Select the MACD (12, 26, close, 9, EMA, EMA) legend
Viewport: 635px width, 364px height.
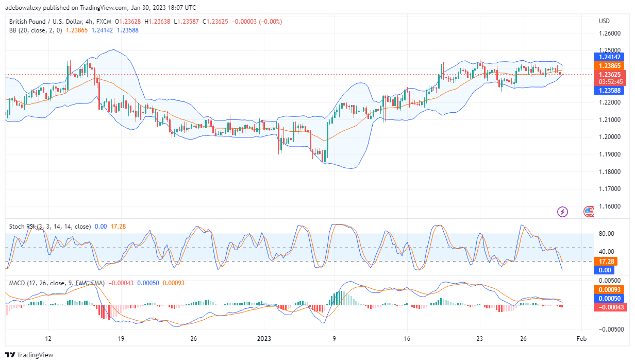[57, 283]
